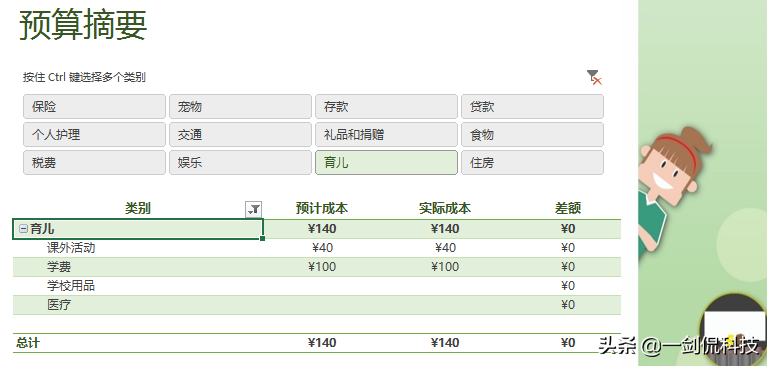Screen dimensions: 770x366
Task: Click the girl cartoon illustration
Action: pos(673,192)
